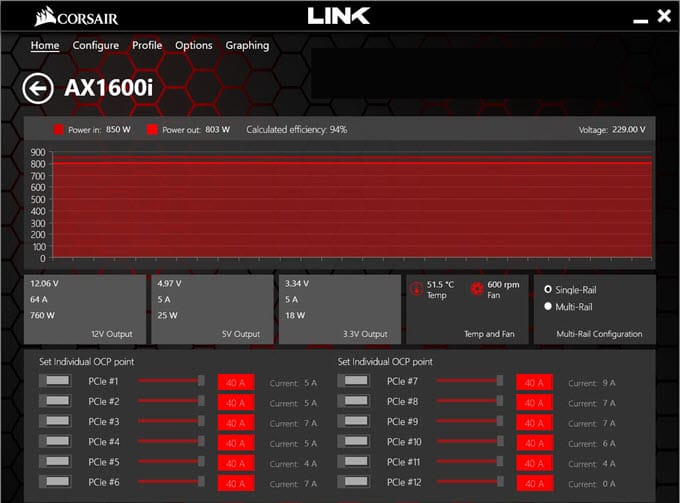Toggle the PCIe #8 OCP switch
The width and height of the screenshot is (680, 503).
point(354,401)
